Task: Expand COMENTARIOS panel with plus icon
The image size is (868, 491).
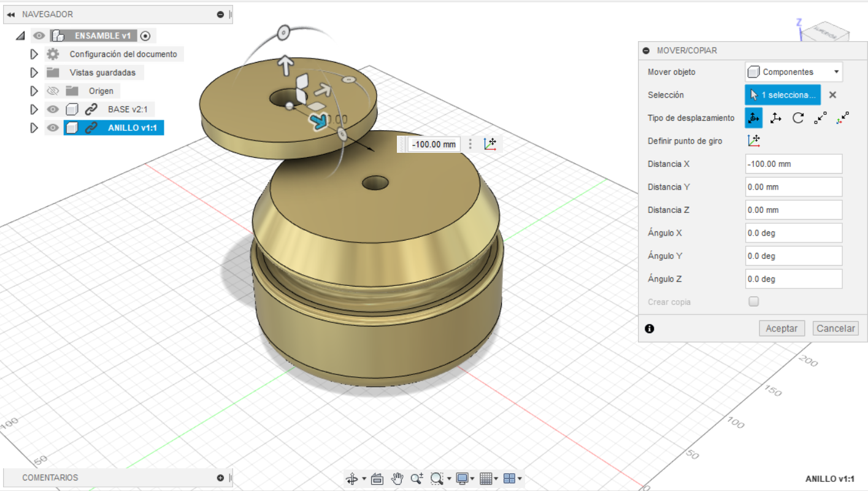Action: tap(220, 477)
